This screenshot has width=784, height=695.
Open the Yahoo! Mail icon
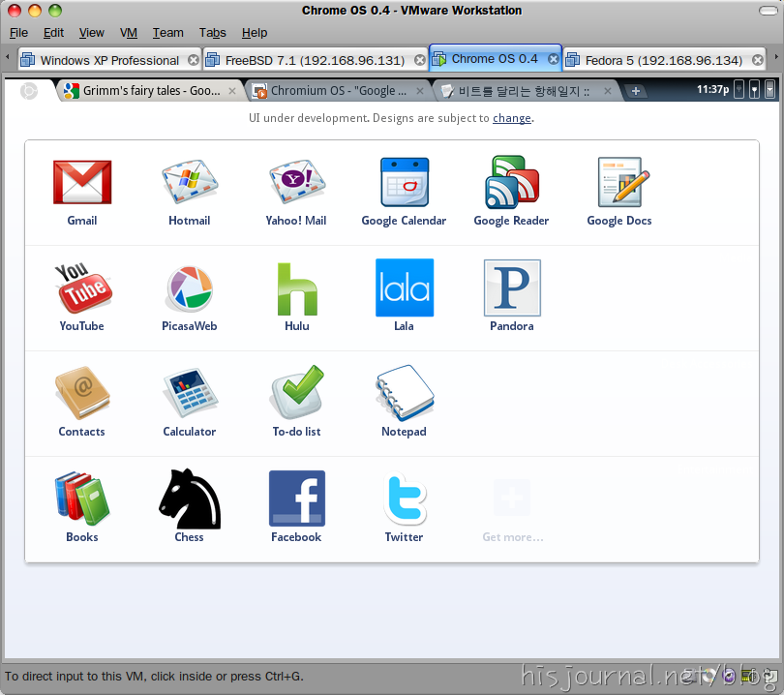click(x=297, y=182)
